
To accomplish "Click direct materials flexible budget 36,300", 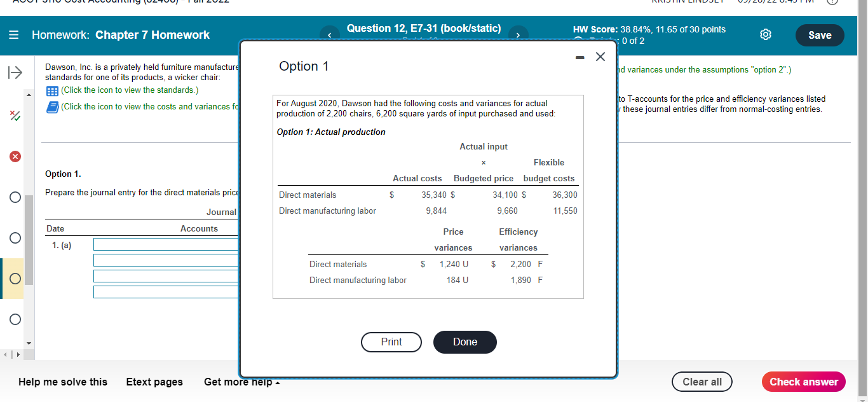I will point(565,195).
